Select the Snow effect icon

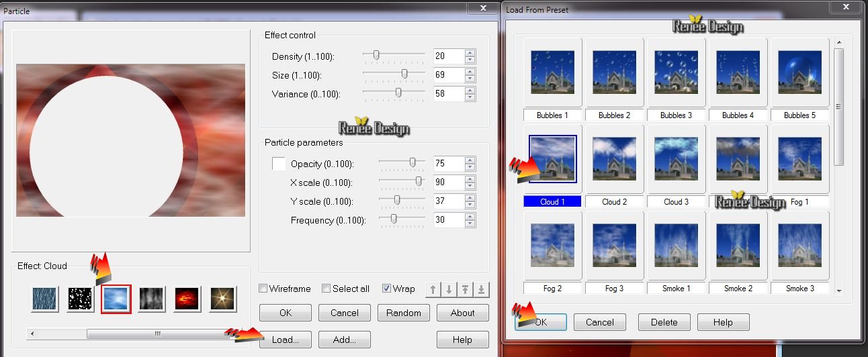click(x=81, y=299)
